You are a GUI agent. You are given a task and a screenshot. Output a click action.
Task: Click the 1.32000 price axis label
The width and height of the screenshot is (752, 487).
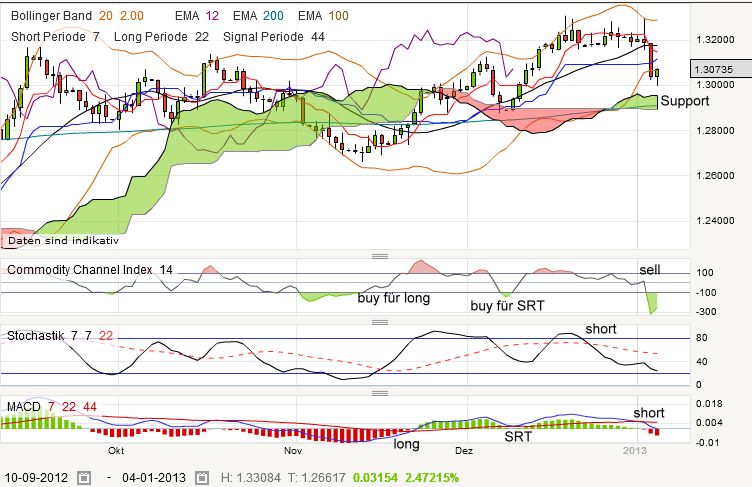tap(715, 39)
